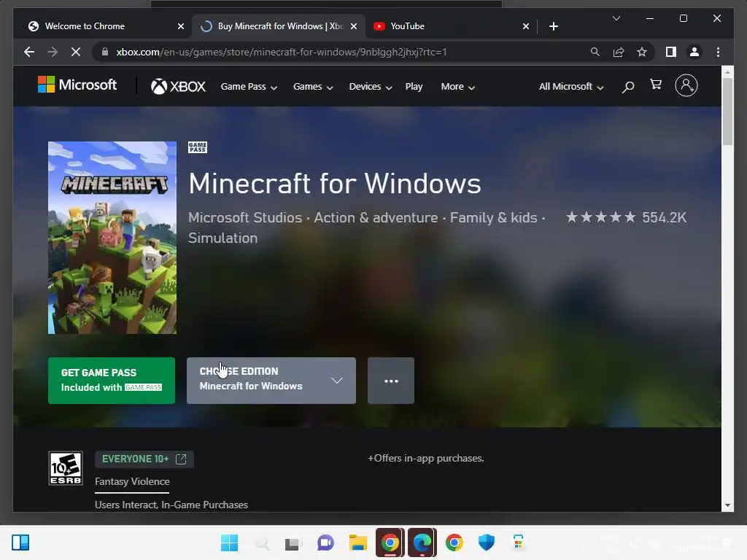Close the Buy Minecraft tab
Viewport: 747px width, 560px height.
pyautogui.click(x=354, y=26)
